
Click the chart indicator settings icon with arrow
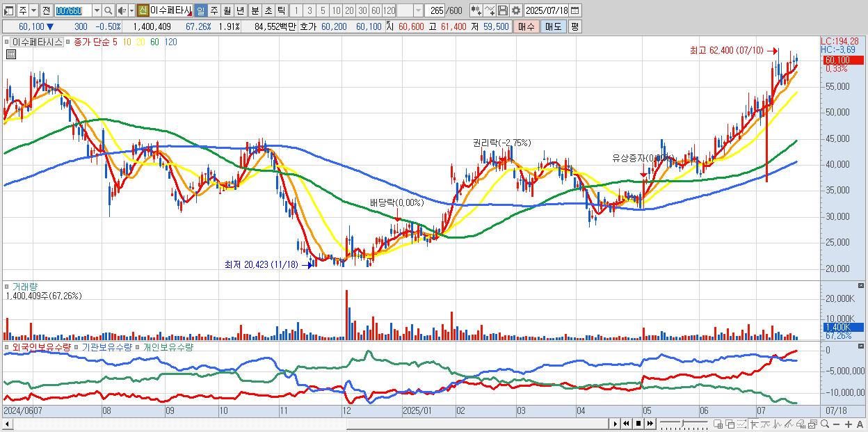click(x=476, y=10)
